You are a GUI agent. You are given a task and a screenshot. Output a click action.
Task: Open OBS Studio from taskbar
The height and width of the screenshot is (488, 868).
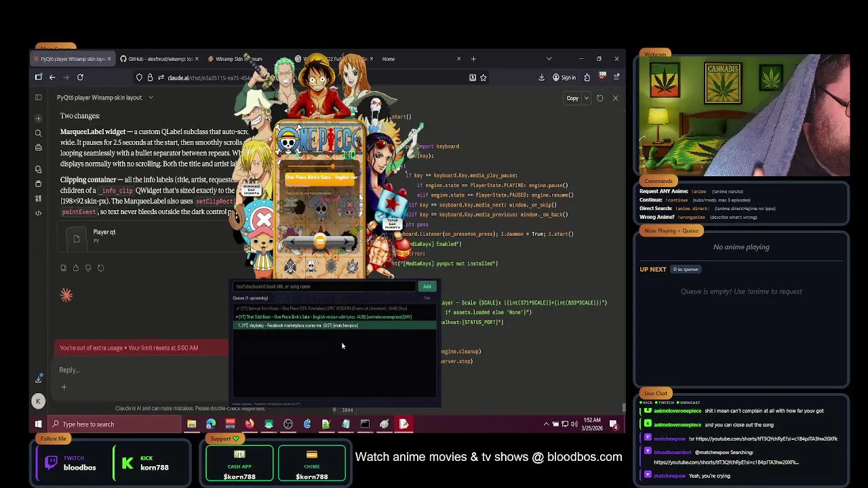click(x=288, y=424)
